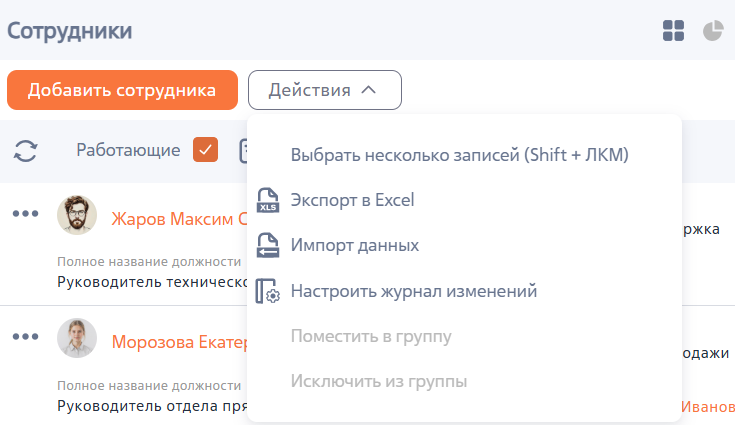Click avatar of Морозова Екатерина
Image resolution: width=735 pixels, height=425 pixels.
77,338
